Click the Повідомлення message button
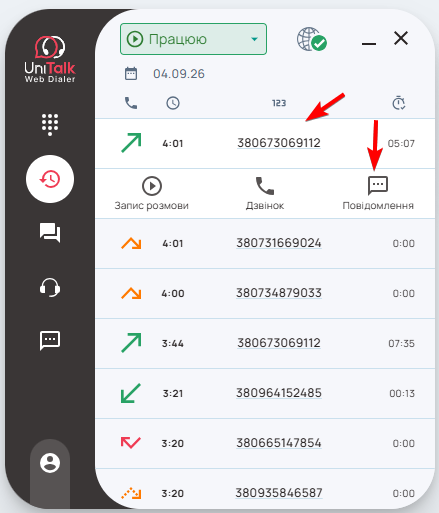439x513 pixels. click(378, 193)
